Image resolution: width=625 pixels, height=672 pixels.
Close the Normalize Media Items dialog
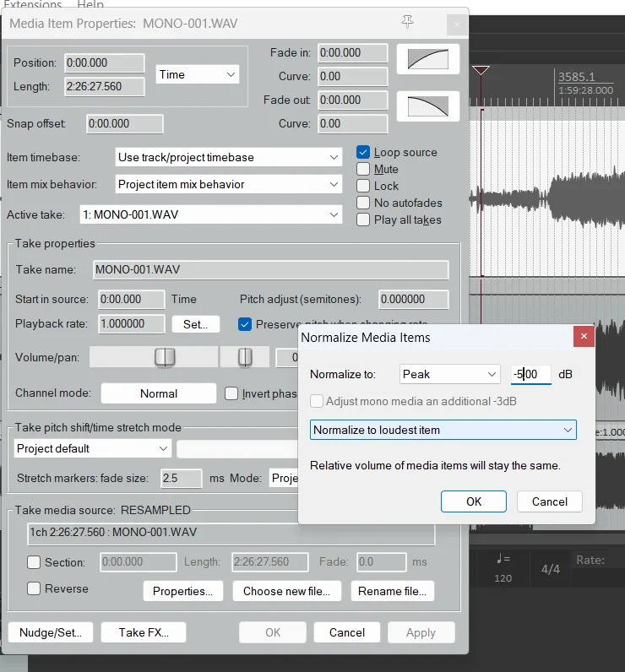(x=584, y=336)
